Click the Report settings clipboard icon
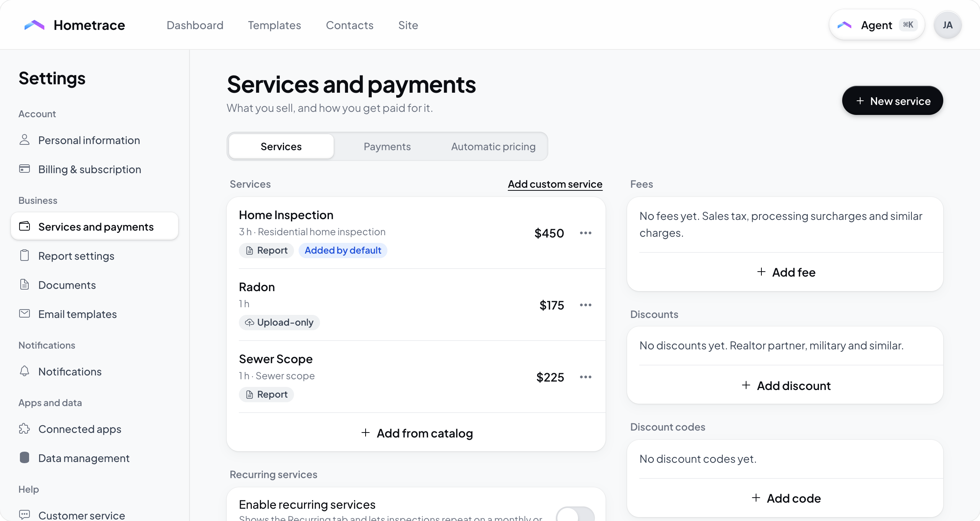The width and height of the screenshot is (980, 521). tap(24, 256)
